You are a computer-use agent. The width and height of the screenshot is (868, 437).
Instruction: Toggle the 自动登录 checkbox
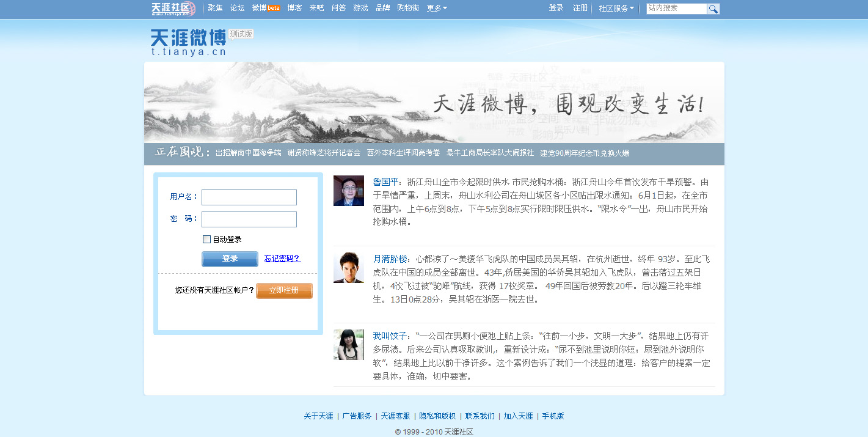point(206,239)
